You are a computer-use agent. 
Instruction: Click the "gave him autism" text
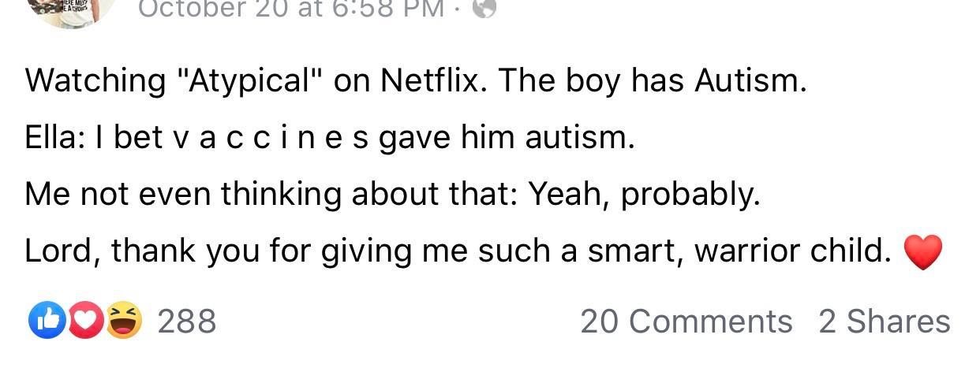point(507,139)
